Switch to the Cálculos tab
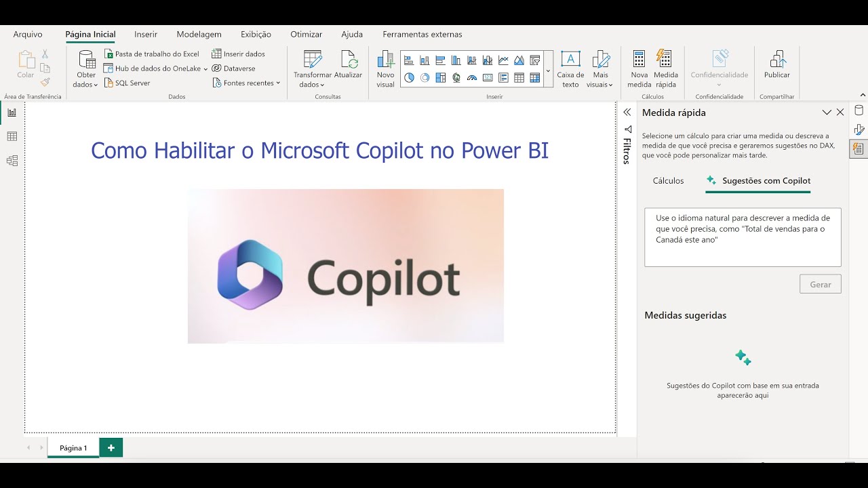This screenshot has width=868, height=488. 668,181
